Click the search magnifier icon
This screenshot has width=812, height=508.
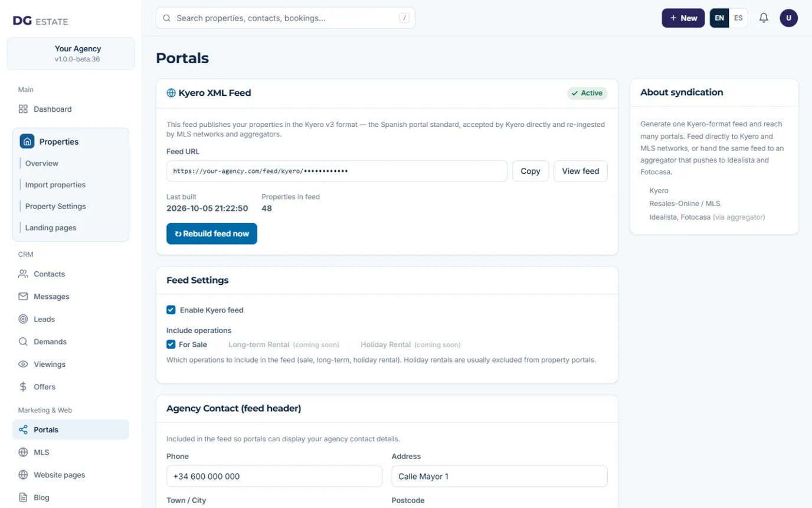(167, 18)
